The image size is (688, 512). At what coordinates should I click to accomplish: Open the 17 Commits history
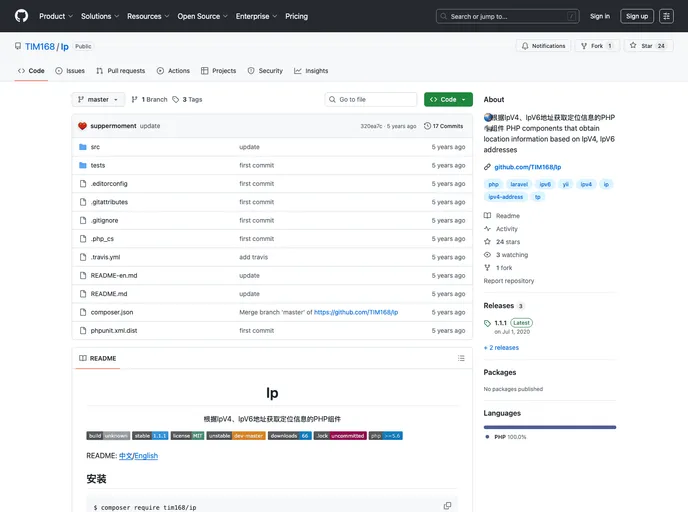443,126
